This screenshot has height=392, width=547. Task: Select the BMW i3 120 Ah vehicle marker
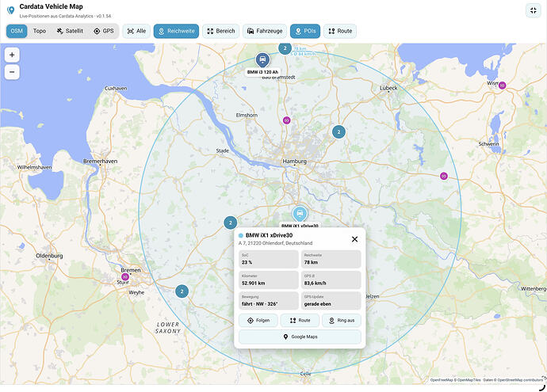[262, 60]
